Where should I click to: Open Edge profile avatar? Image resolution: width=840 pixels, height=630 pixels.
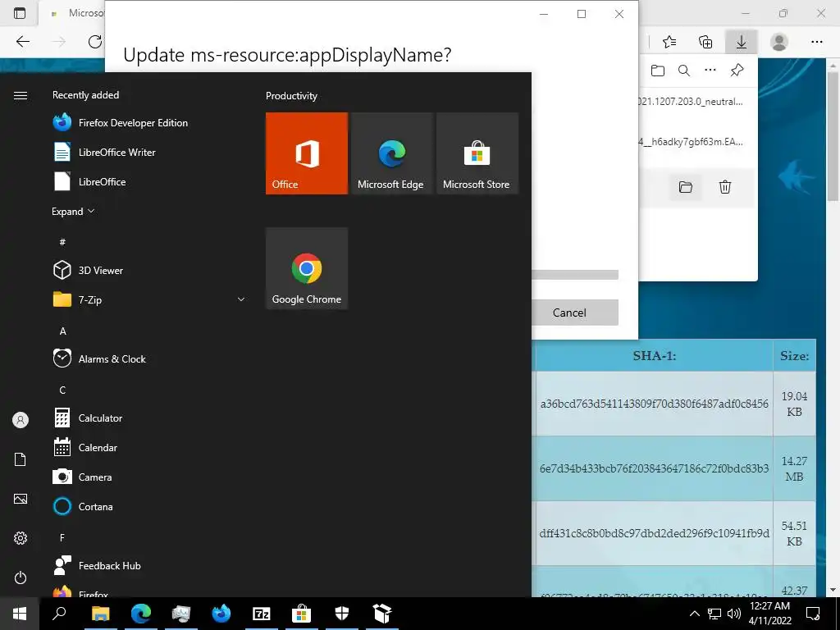[779, 42]
